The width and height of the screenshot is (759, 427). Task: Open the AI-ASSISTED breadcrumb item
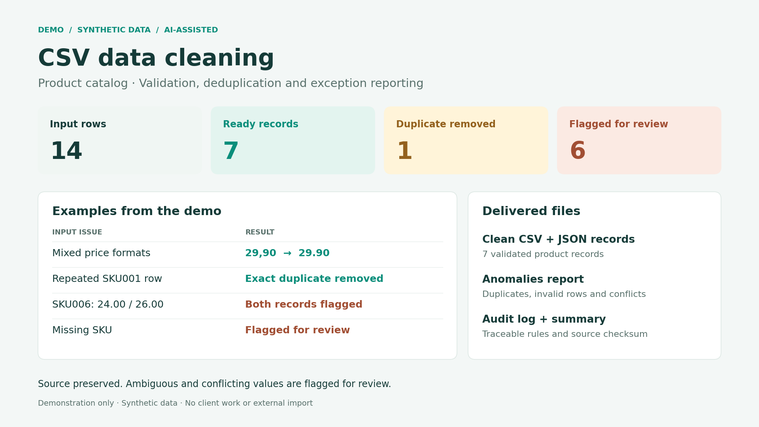click(191, 30)
